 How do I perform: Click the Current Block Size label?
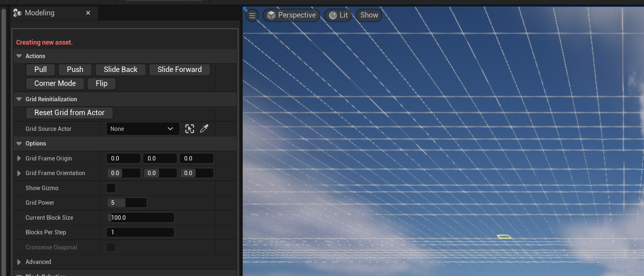point(49,218)
